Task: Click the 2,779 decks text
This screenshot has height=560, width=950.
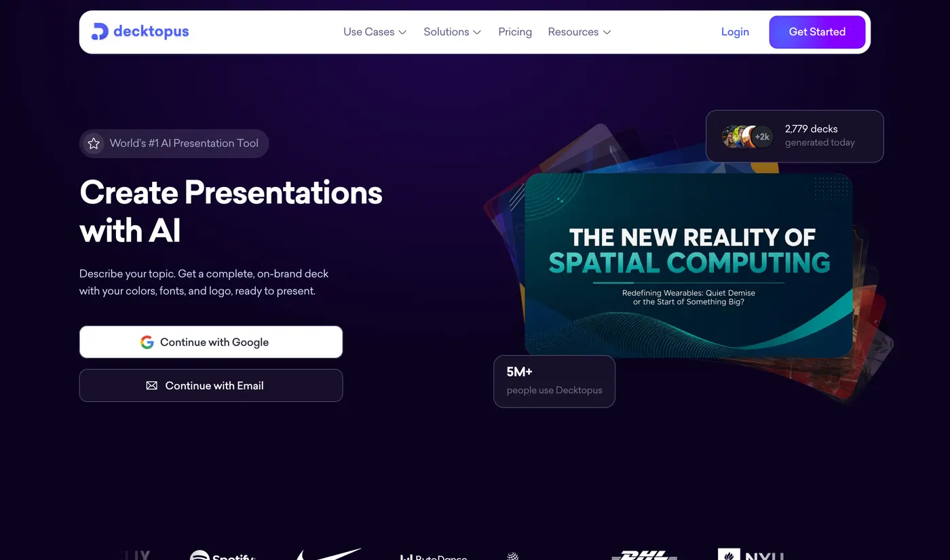Action: click(811, 129)
